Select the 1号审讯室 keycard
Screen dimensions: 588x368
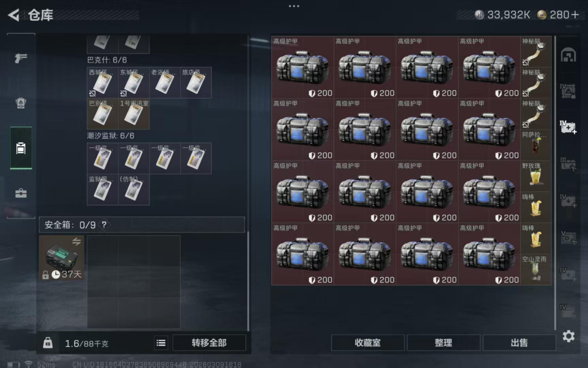(x=134, y=114)
